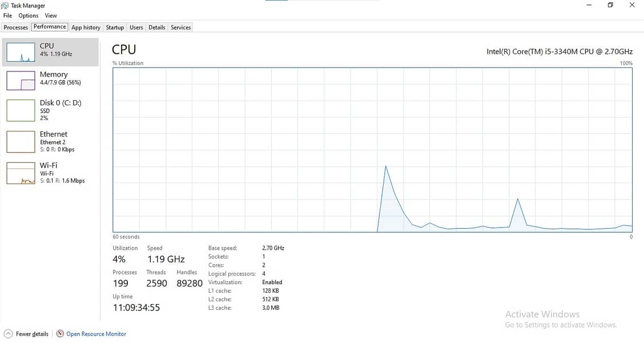Switch to the Details tab

157,27
